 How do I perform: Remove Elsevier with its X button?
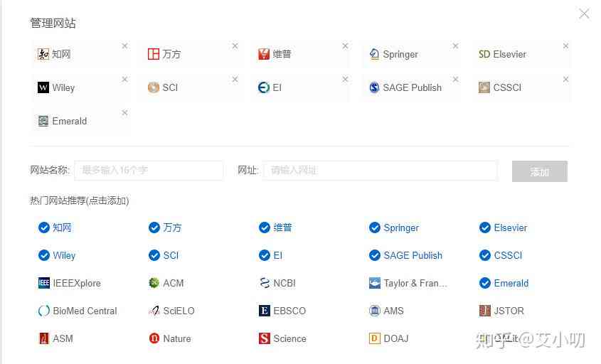click(x=565, y=46)
